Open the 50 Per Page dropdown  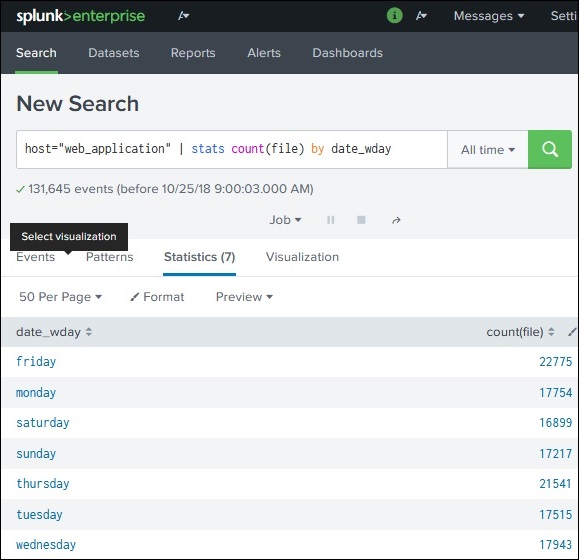(61, 297)
